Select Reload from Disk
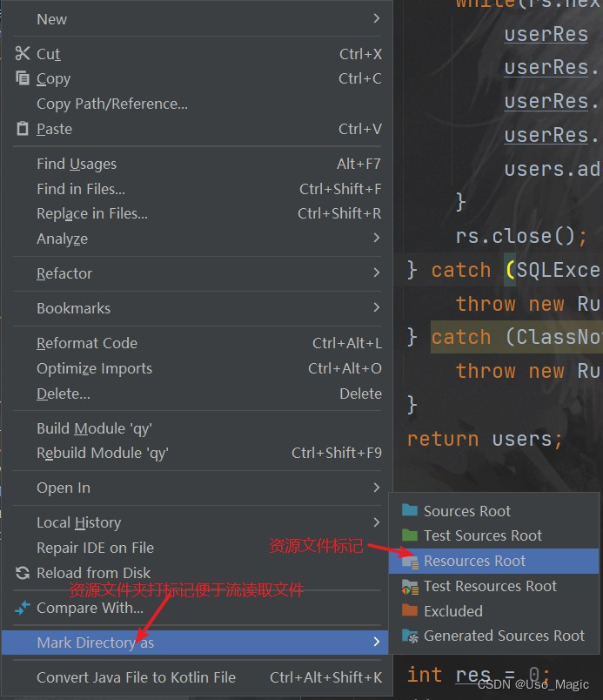Screen dimensions: 603x700 [197, 573]
